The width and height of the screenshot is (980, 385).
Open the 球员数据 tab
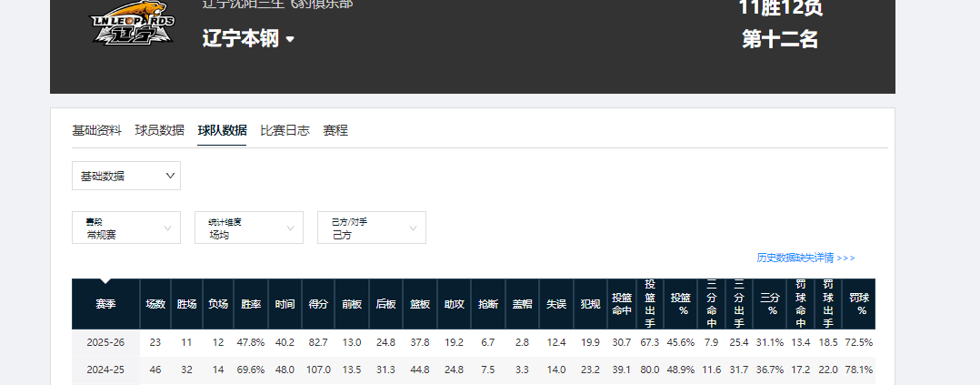point(159,130)
